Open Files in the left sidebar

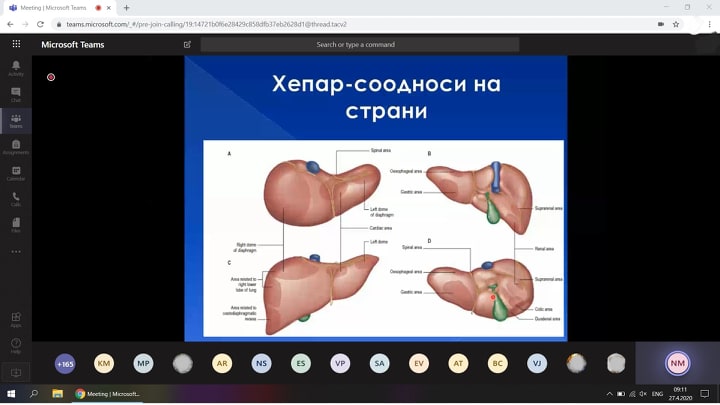coord(15,224)
